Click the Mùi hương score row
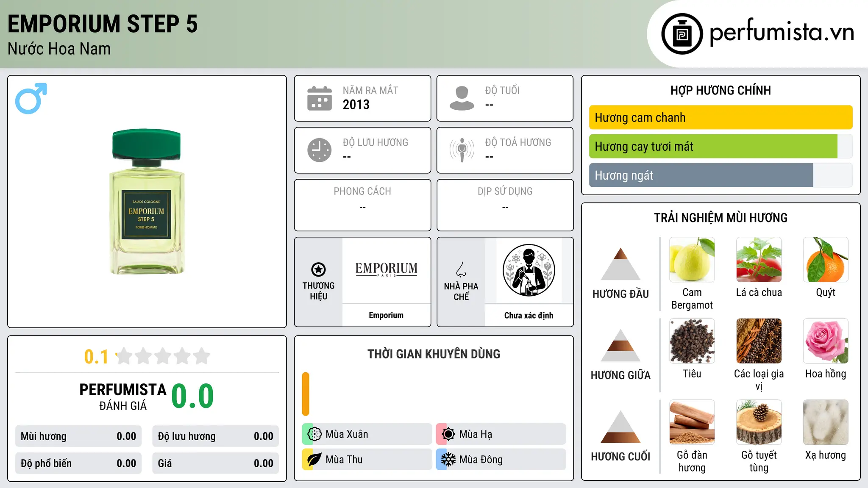Image resolution: width=868 pixels, height=488 pixels. (78, 436)
